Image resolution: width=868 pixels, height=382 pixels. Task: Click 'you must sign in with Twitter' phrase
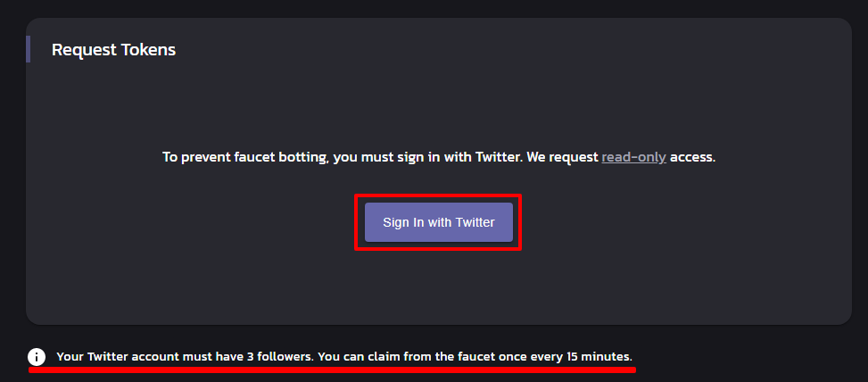point(428,157)
